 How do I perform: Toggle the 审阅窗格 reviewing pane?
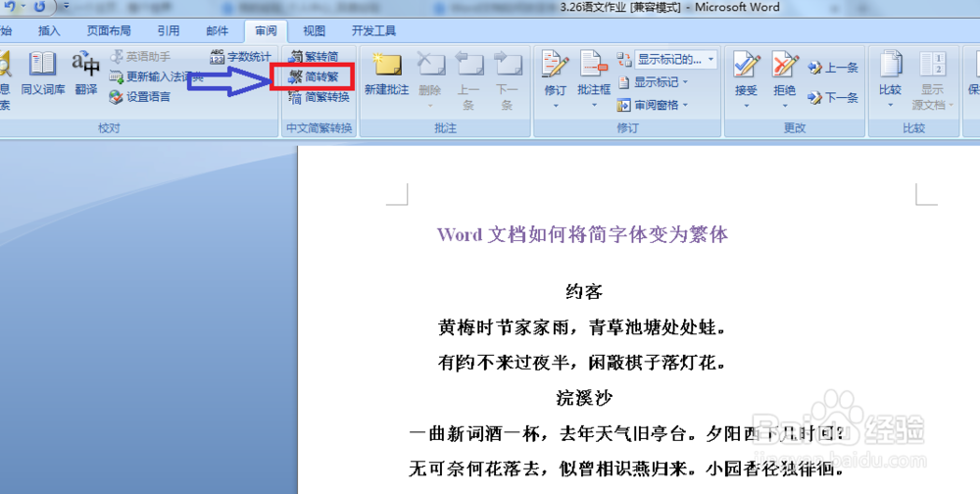click(x=648, y=105)
